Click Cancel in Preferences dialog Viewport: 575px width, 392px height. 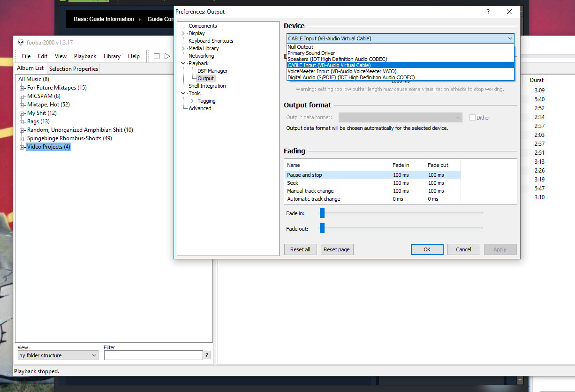(x=463, y=249)
